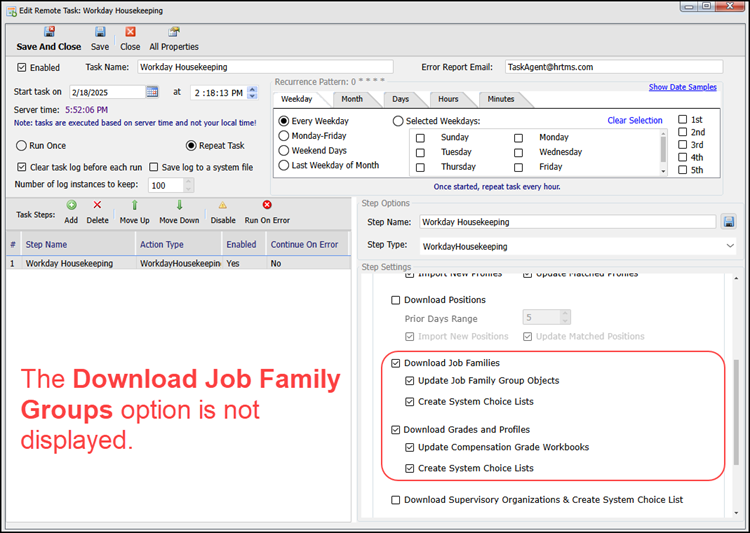Click the weekday list scrollbar thumb
This screenshot has height=533, width=750.
click(x=663, y=149)
